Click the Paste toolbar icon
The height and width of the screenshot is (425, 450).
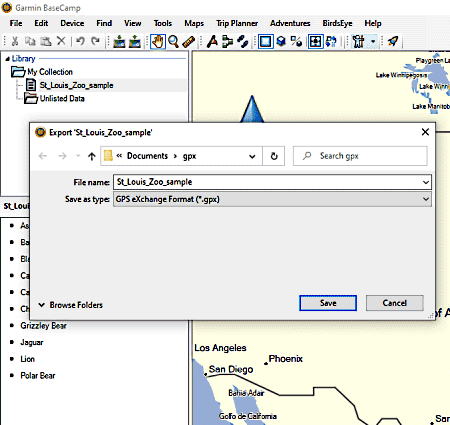pyautogui.click(x=46, y=41)
